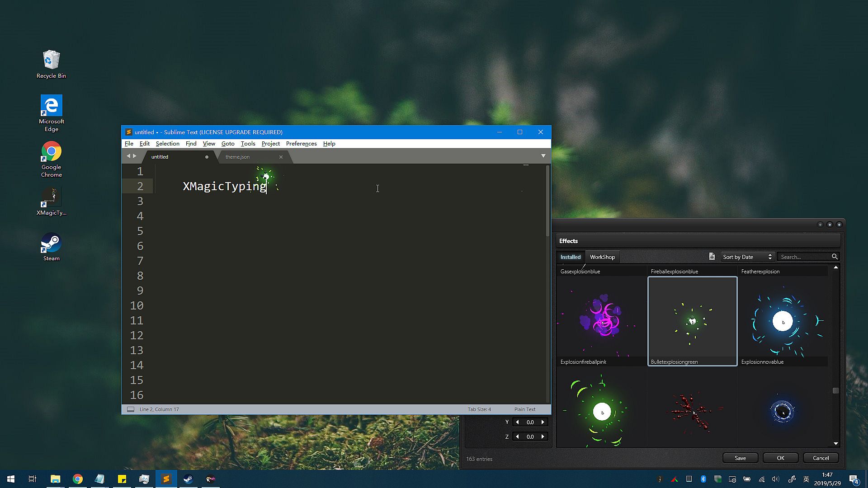This screenshot has height=488, width=868.
Task: Increase the Y value with right arrow
Action: click(543, 422)
